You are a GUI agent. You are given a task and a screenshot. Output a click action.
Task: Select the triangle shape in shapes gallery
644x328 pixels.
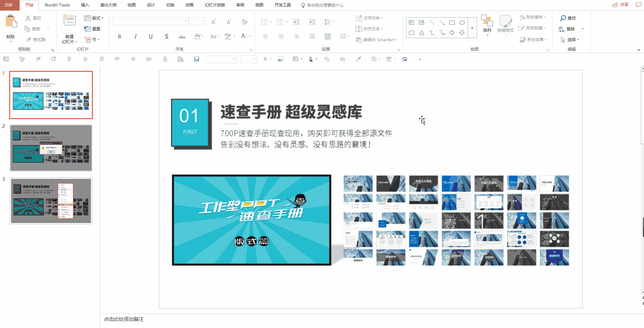click(x=421, y=33)
